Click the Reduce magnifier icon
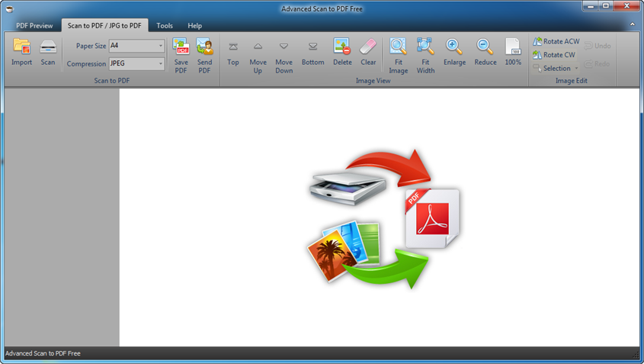Viewport: 644px width, 364px height. tap(485, 47)
